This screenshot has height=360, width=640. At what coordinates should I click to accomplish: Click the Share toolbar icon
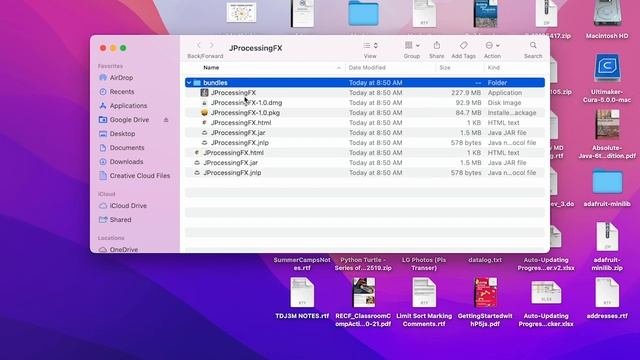click(437, 45)
